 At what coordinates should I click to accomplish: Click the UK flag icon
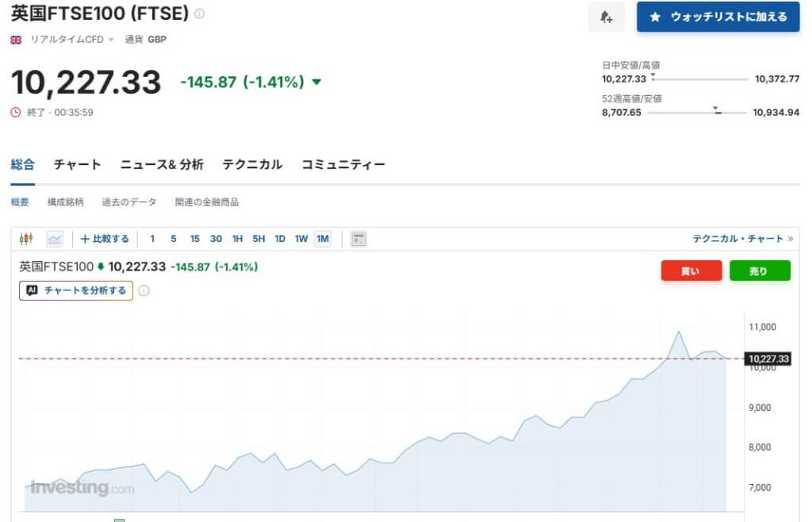(16, 40)
